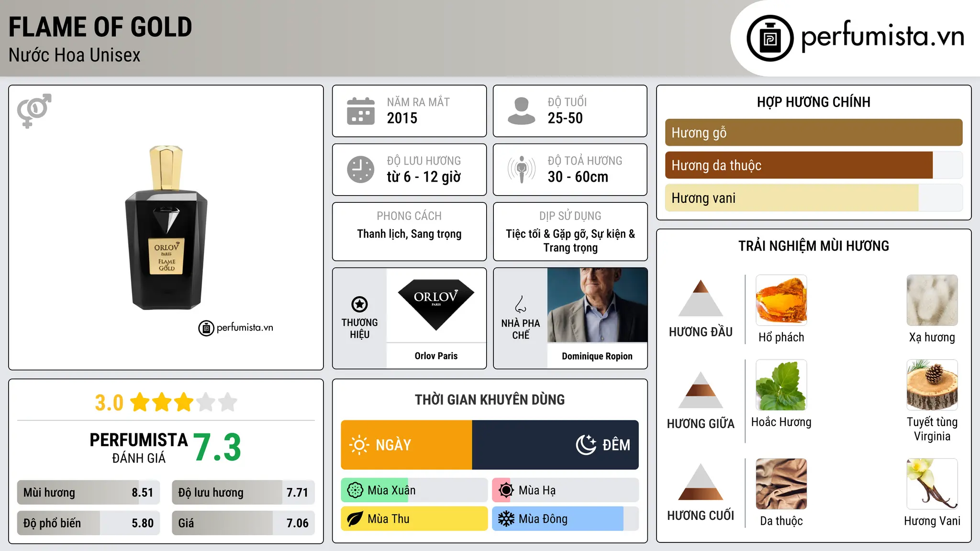Click the small perfumista.vn watermark logo under the bottle

click(236, 328)
